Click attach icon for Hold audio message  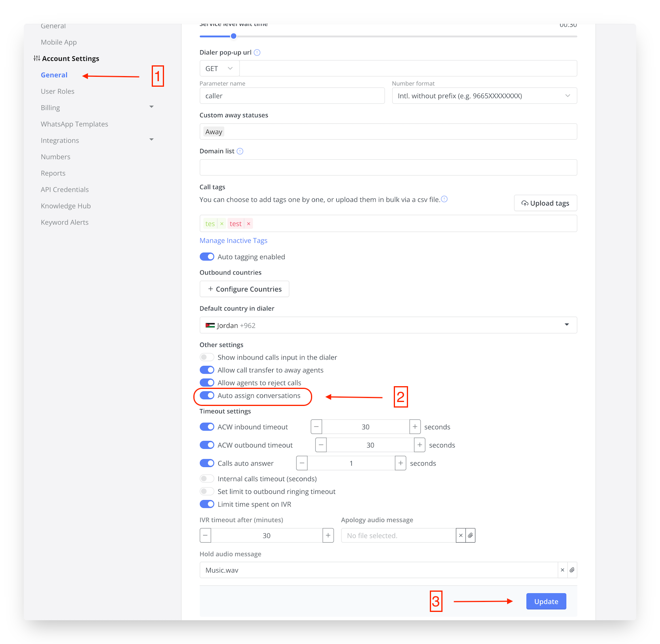click(572, 570)
